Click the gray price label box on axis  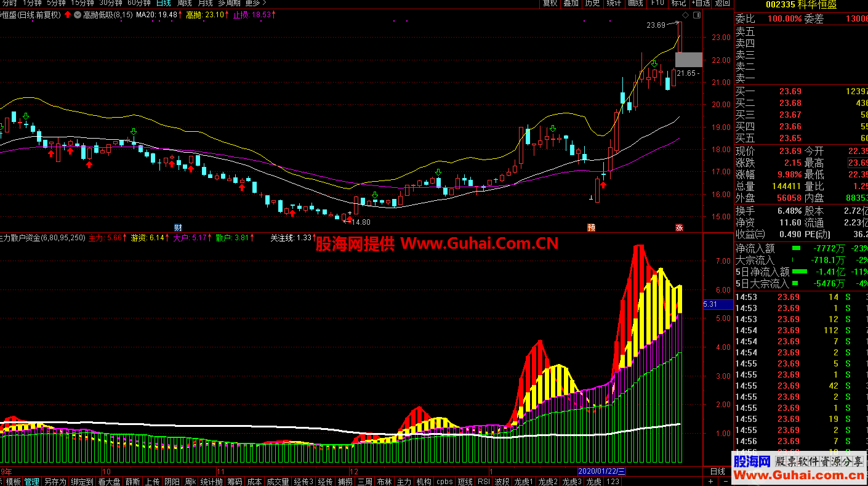(x=688, y=60)
